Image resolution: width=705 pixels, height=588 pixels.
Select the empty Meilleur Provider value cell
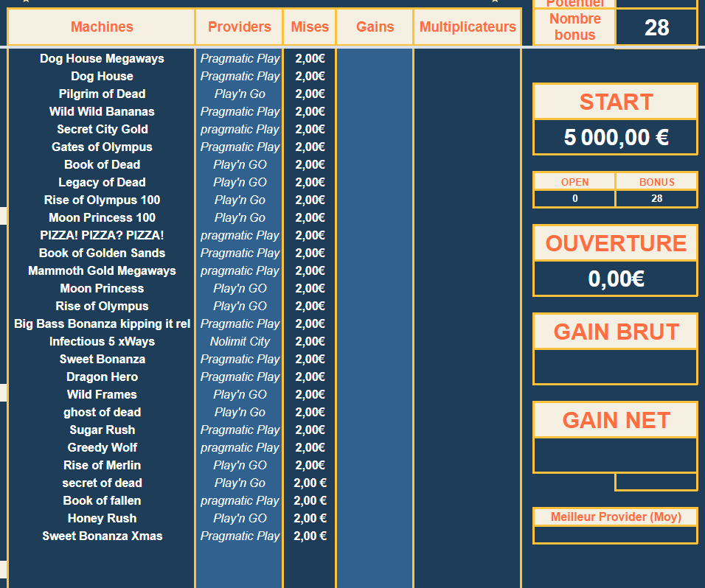click(x=616, y=534)
